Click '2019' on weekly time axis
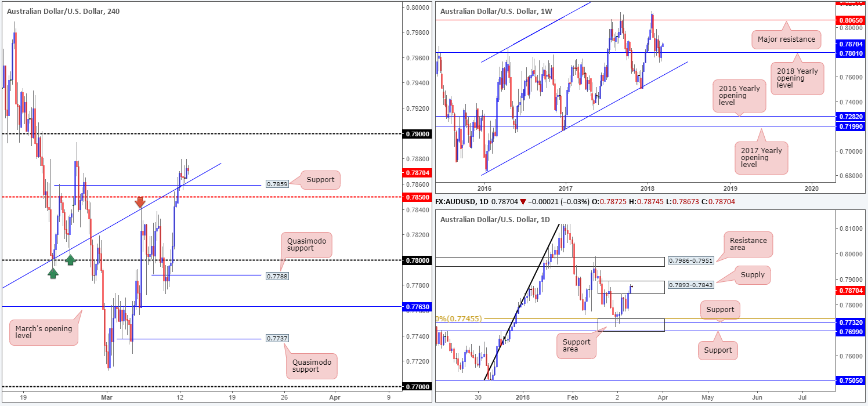 [x=730, y=188]
